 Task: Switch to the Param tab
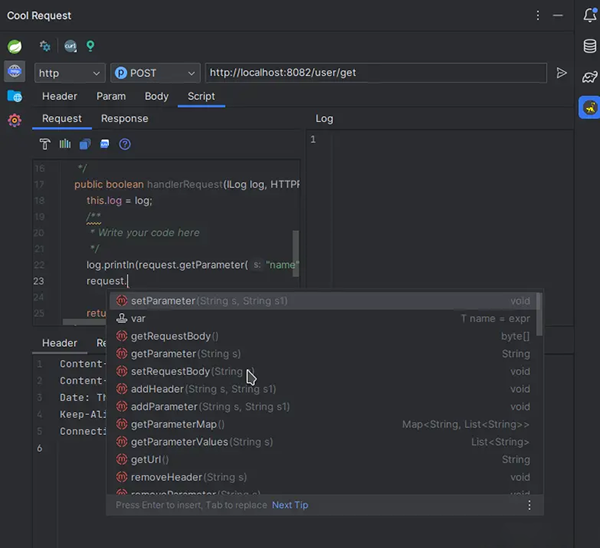tap(111, 96)
